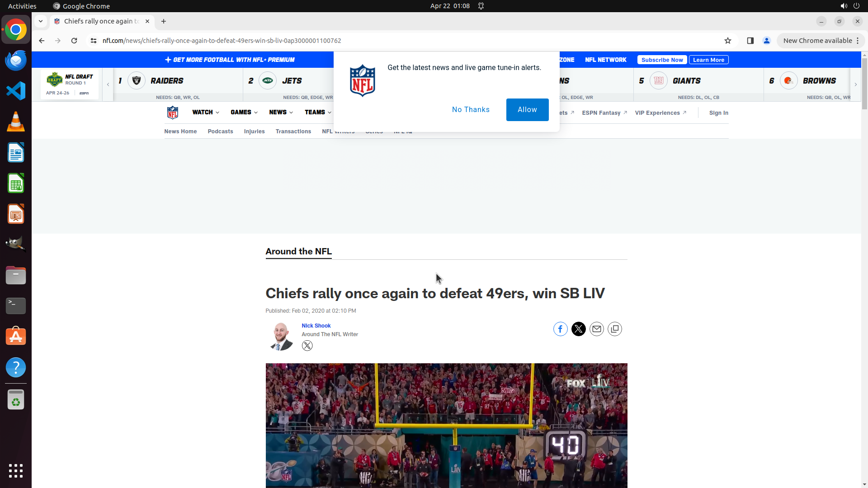This screenshot has width=868, height=488.
Task: Click the NFL shield logo in navigation
Action: coord(173,113)
